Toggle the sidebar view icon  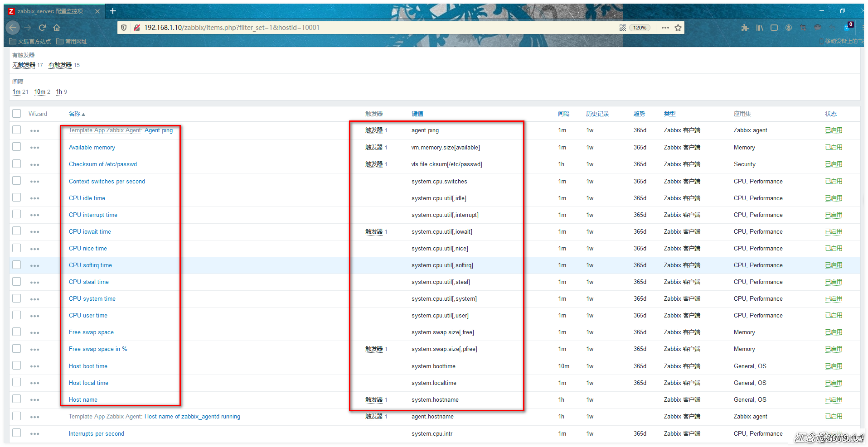(774, 28)
